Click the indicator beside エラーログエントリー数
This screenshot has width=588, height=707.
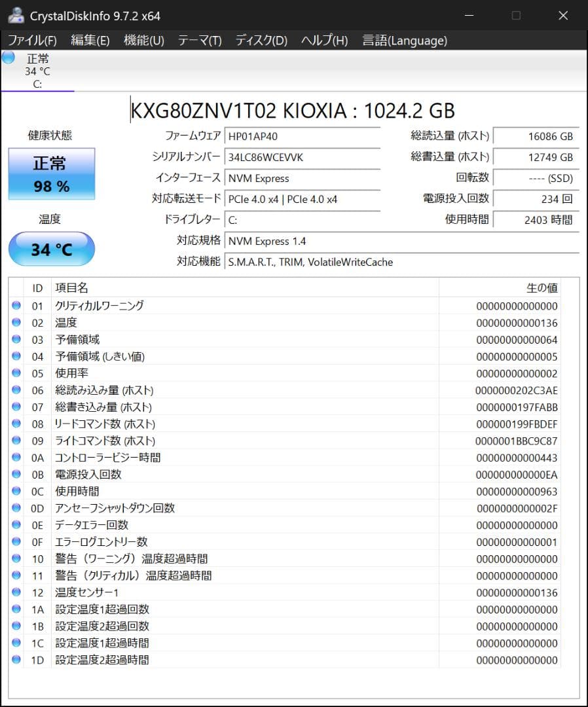click(x=16, y=542)
